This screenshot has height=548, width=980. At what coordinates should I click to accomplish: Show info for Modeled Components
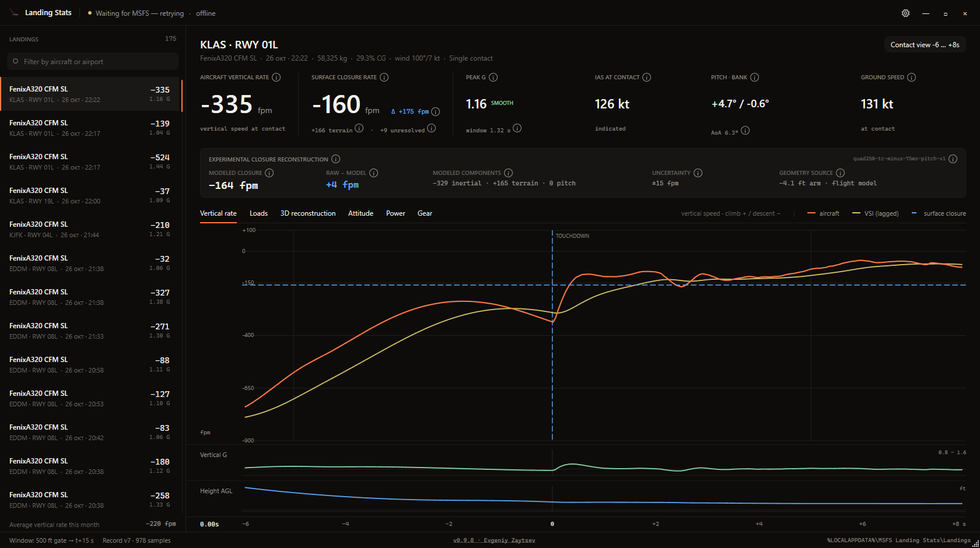(x=509, y=173)
